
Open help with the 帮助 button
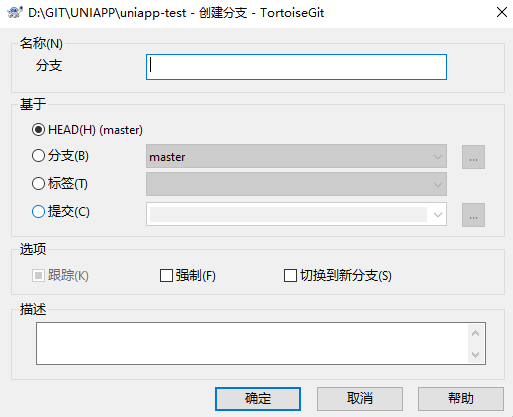click(461, 399)
